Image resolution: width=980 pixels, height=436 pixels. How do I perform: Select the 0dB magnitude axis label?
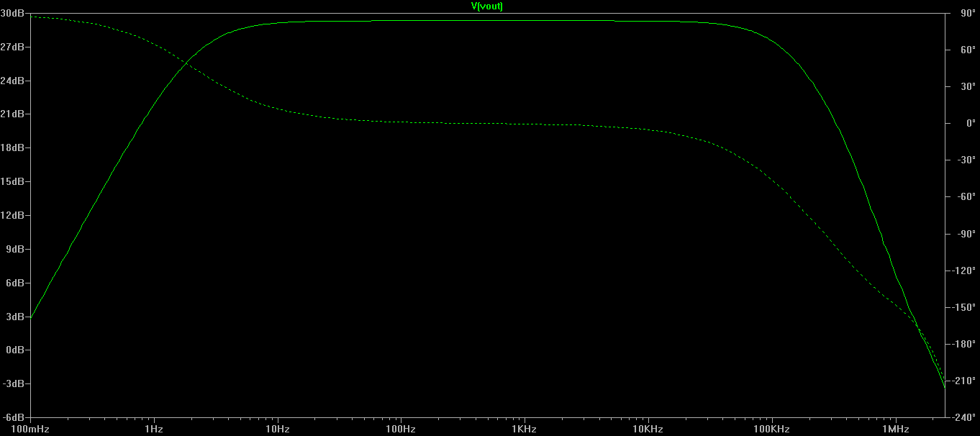(x=15, y=350)
